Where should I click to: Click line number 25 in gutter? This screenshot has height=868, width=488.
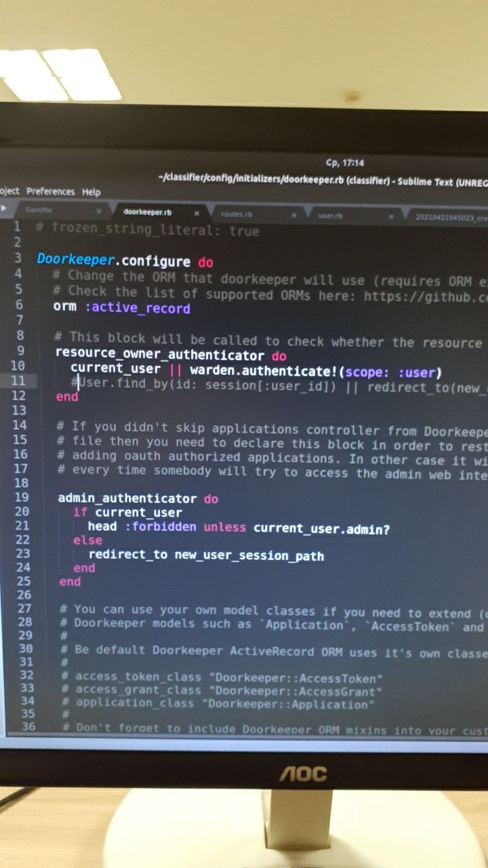[23, 580]
